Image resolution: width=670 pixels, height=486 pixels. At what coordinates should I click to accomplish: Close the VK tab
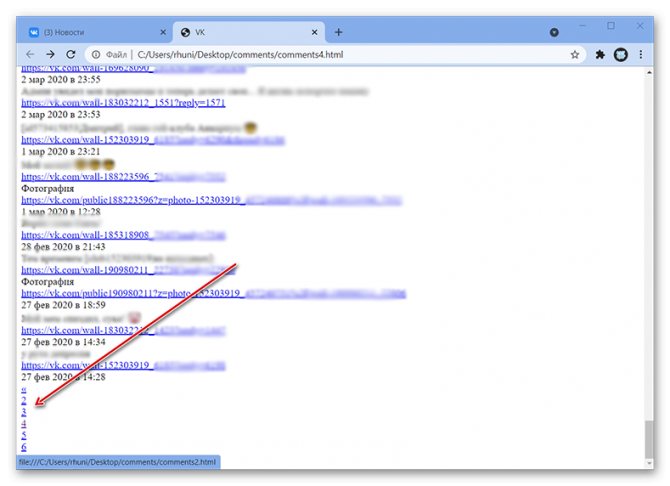click(x=314, y=32)
